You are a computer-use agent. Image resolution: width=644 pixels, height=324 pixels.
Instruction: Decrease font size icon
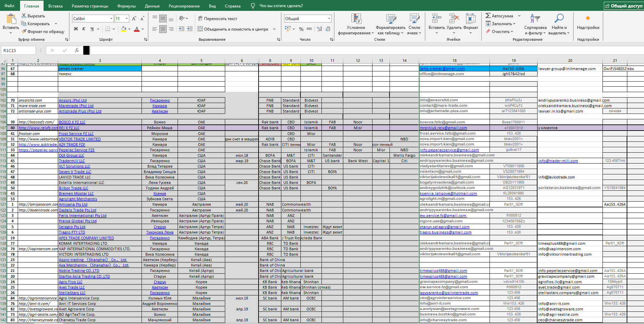(x=142, y=18)
